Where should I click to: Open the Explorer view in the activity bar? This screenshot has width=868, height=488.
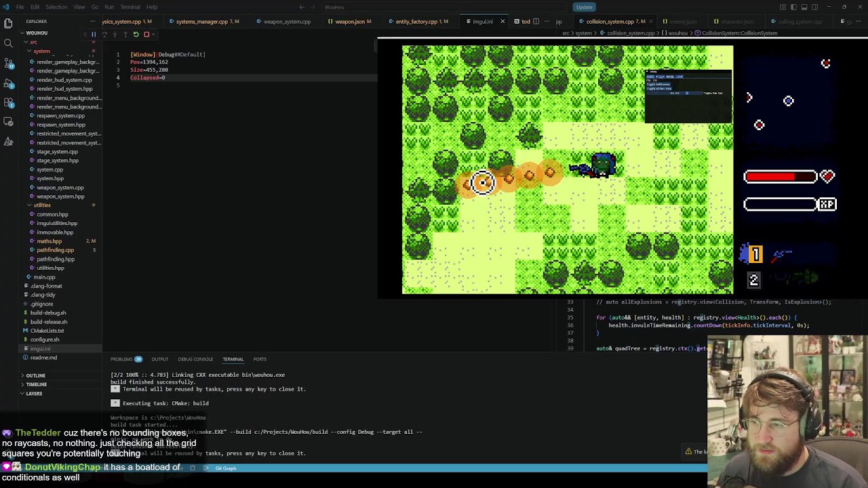pyautogui.click(x=8, y=24)
